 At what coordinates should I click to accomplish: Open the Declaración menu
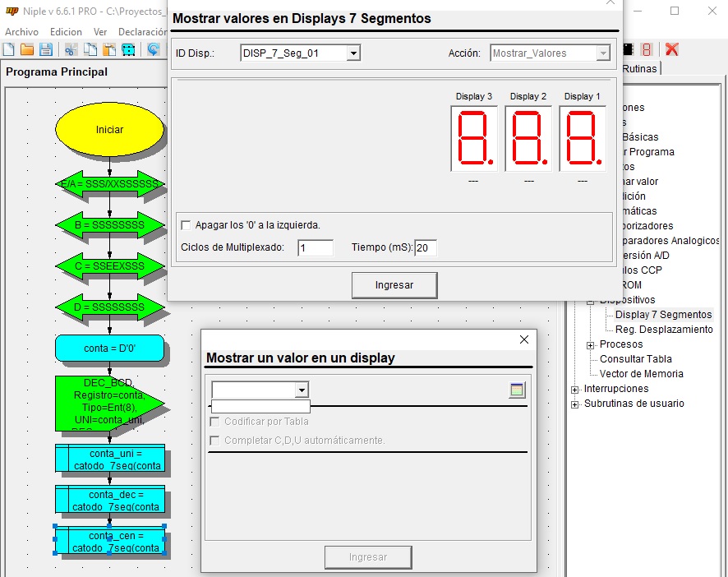[x=142, y=32]
